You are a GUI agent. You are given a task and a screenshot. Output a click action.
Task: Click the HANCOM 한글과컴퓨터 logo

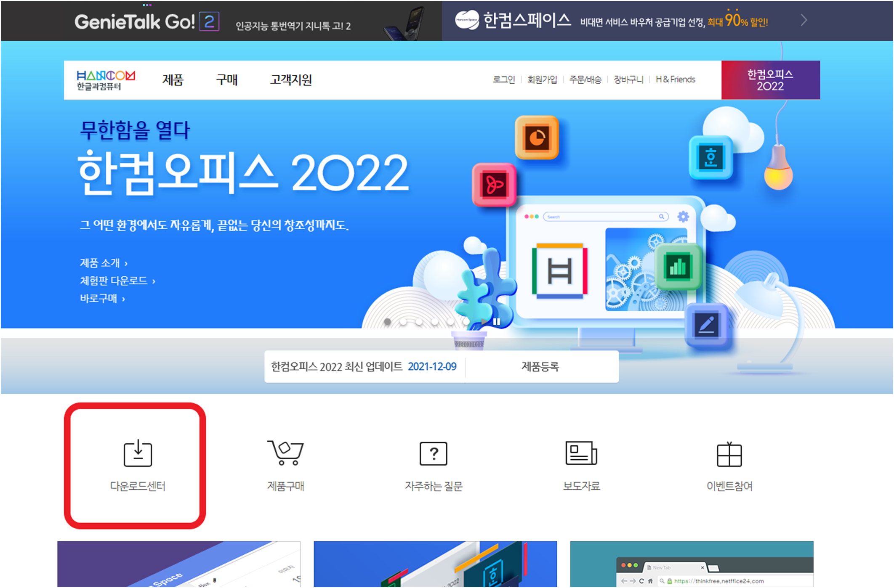click(x=106, y=80)
